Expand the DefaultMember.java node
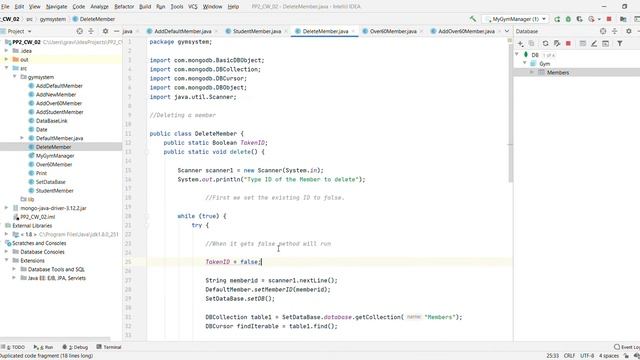The width and height of the screenshot is (640, 360). pyautogui.click(x=22, y=138)
